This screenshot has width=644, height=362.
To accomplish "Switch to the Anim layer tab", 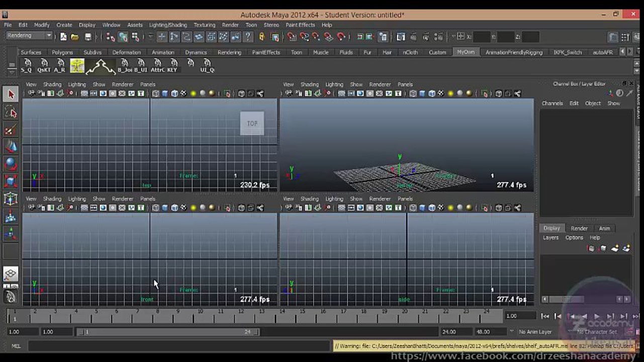I will [604, 228].
